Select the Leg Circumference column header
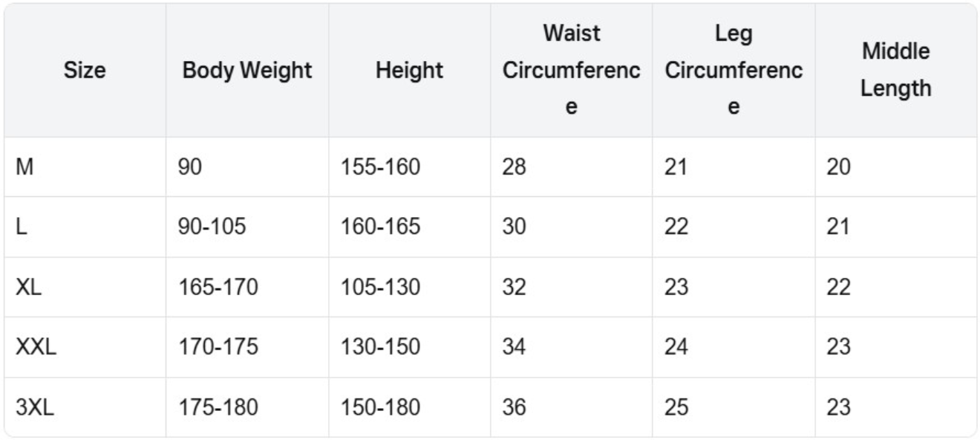Screen dimensions: 980x440 (x=733, y=71)
